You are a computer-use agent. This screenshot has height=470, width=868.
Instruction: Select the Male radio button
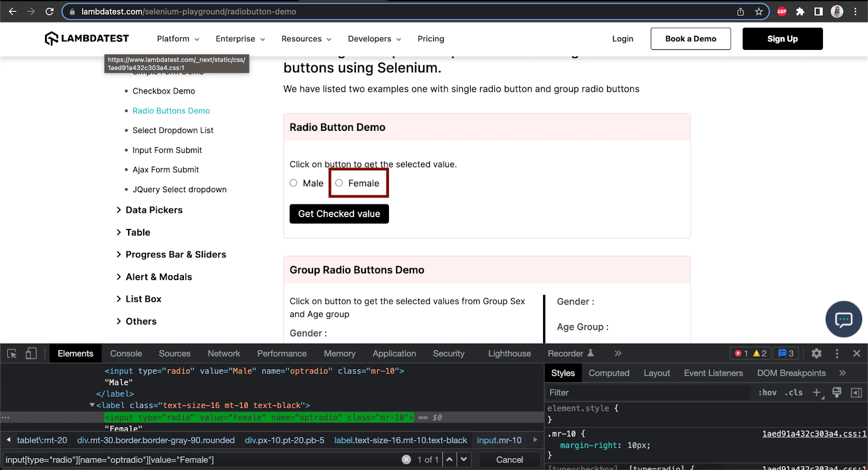(293, 183)
